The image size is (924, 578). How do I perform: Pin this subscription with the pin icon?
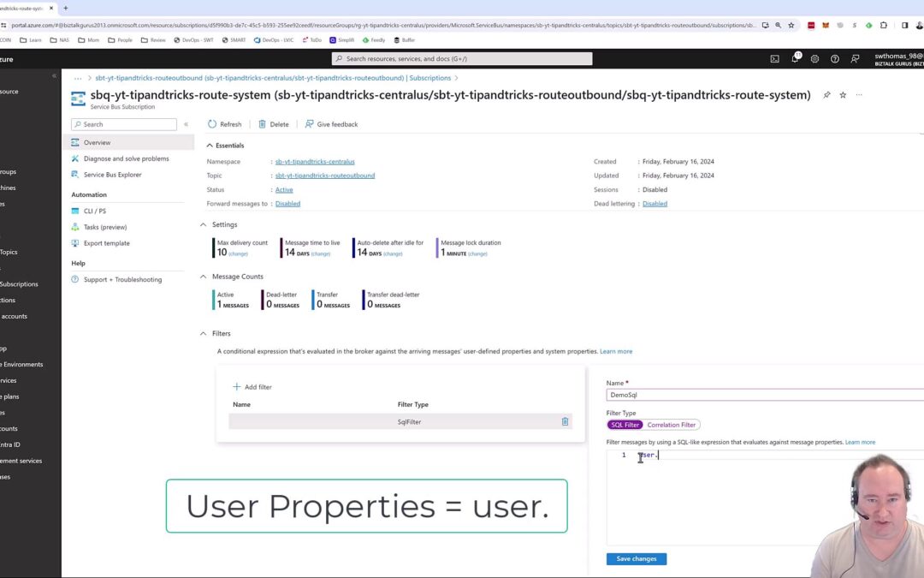coord(826,95)
